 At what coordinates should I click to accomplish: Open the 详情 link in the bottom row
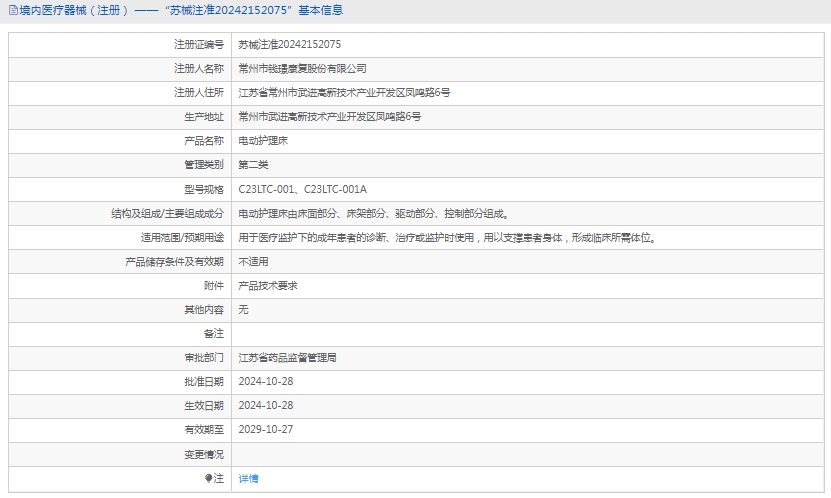(248, 479)
